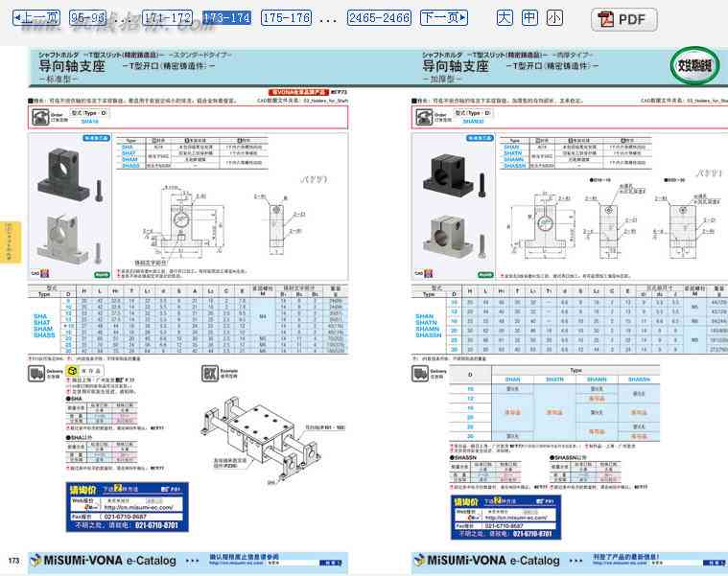Go to next page via 下一页 button

click(443, 17)
